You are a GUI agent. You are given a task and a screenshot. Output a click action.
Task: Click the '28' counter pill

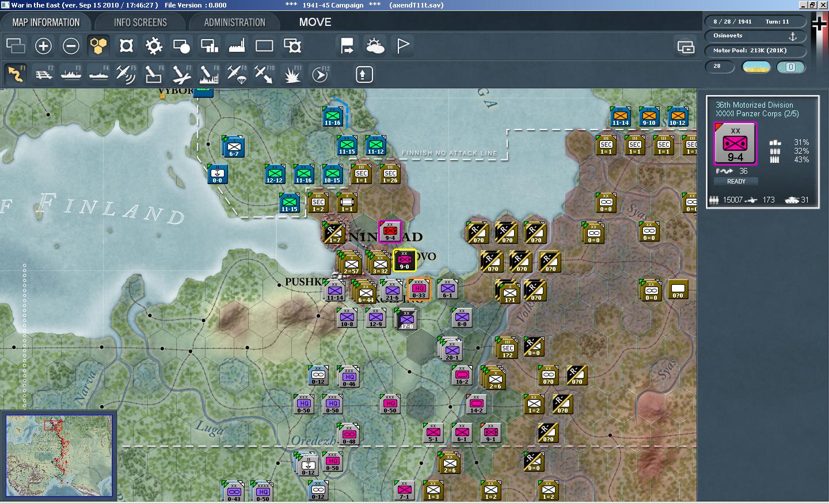tap(720, 66)
